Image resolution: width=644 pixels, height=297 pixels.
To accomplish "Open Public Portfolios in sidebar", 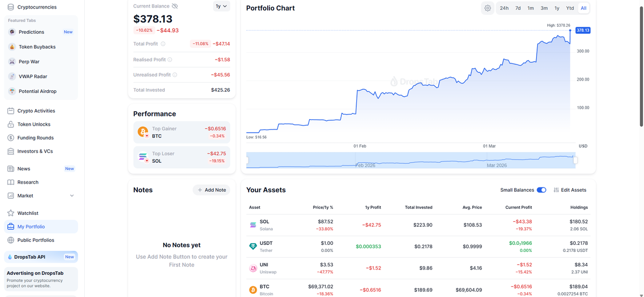I will click(35, 240).
